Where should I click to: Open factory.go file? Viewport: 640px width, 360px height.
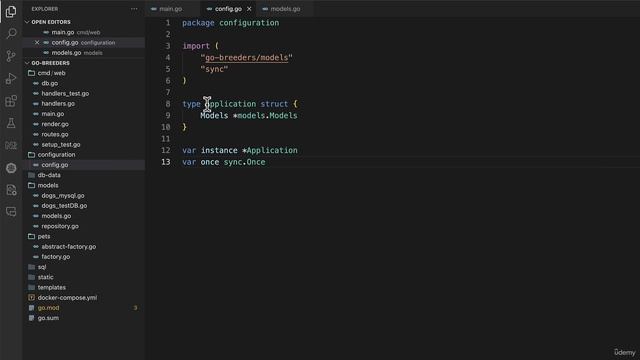(56, 257)
